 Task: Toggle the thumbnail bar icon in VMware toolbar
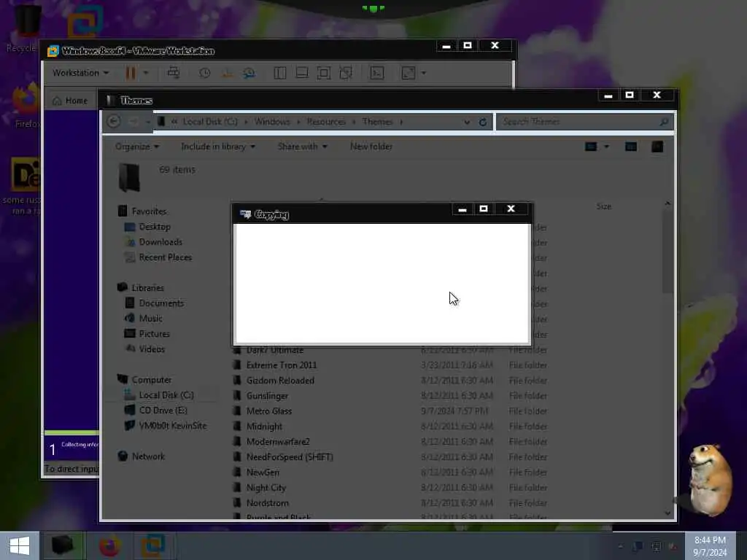click(301, 73)
